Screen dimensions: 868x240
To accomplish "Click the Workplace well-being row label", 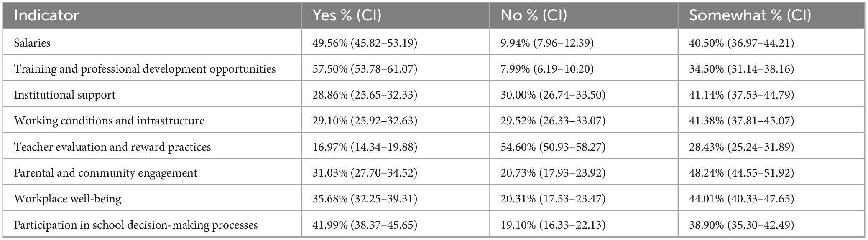I will pyautogui.click(x=67, y=199).
